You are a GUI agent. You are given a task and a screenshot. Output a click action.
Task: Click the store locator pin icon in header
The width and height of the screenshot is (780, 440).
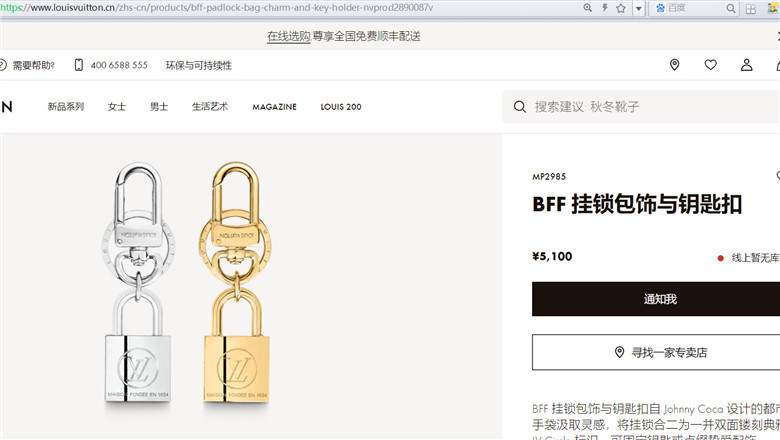(x=675, y=65)
